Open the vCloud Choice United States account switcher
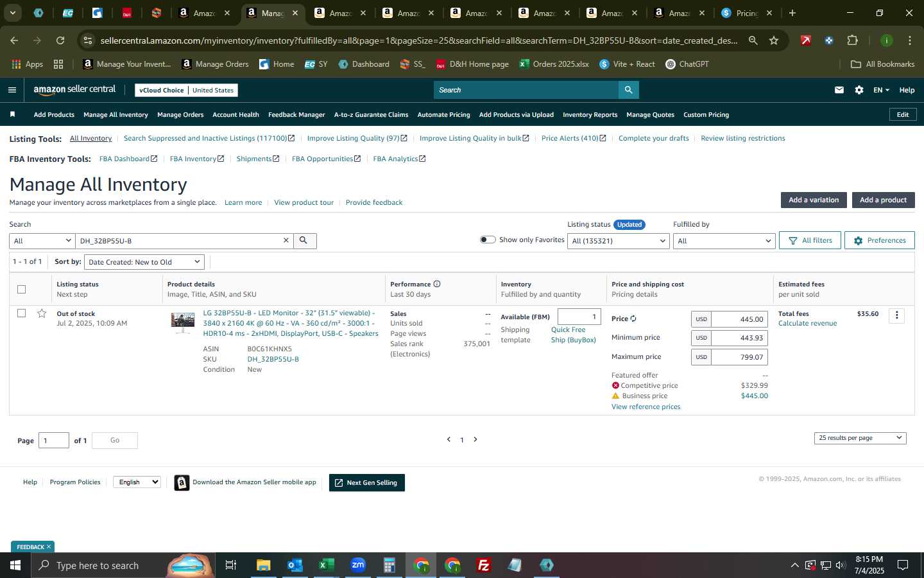 pyautogui.click(x=186, y=90)
